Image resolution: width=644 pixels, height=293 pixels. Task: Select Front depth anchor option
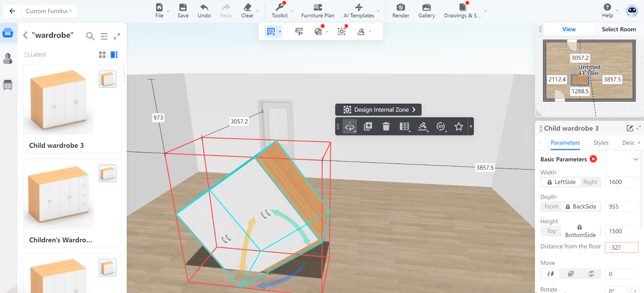click(x=551, y=207)
